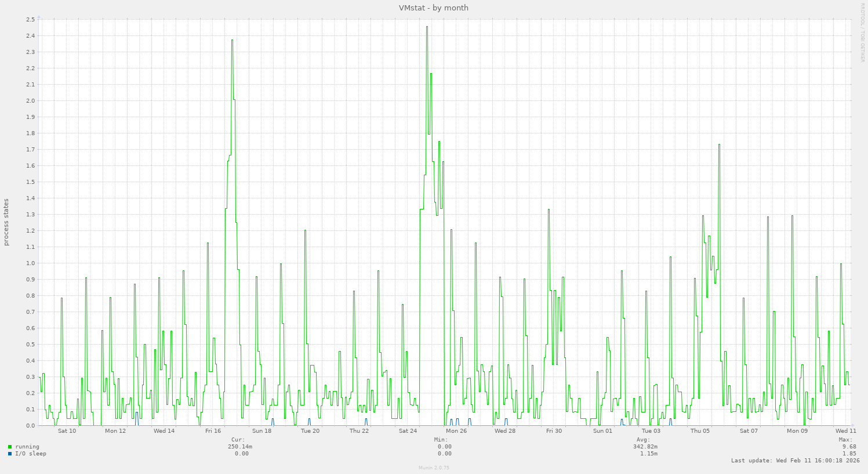Click the running average value 342.82m
Screen dimensions: 868x474
click(645, 447)
